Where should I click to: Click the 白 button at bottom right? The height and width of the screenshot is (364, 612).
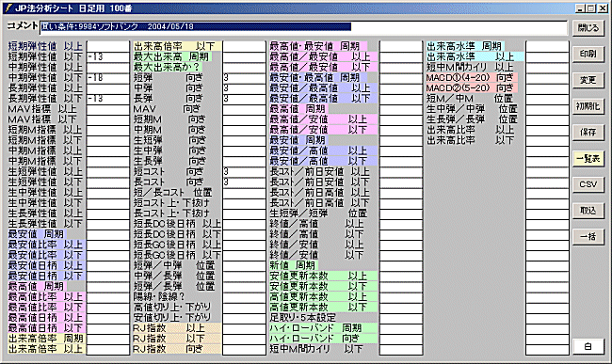pyautogui.click(x=588, y=346)
